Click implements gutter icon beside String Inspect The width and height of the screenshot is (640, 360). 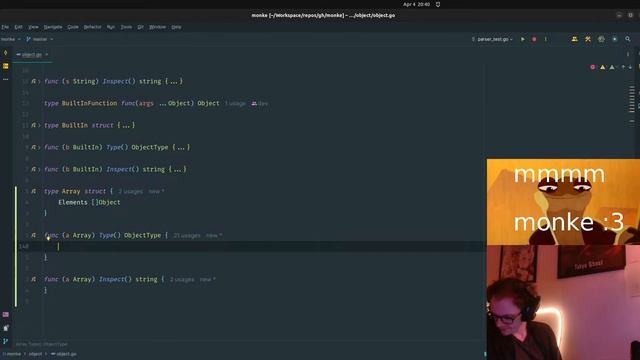tap(33, 81)
